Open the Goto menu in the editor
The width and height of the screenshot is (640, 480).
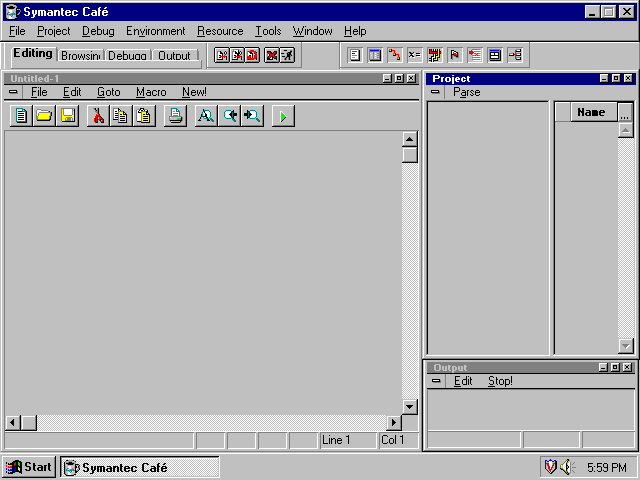pos(109,92)
